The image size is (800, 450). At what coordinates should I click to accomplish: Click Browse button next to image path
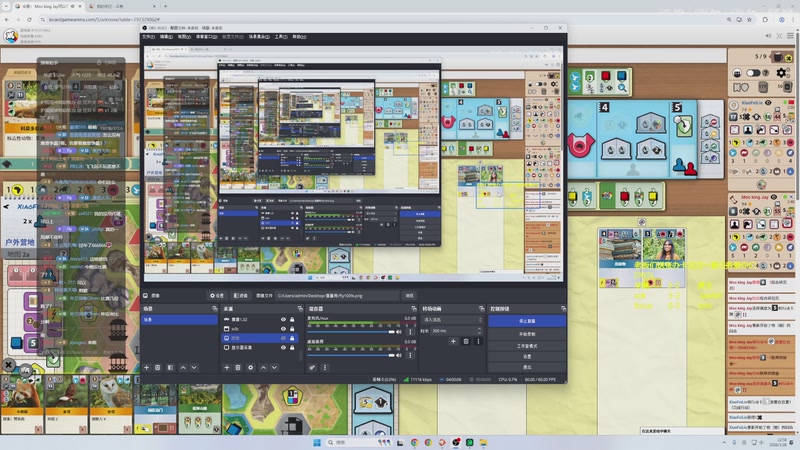coord(409,295)
